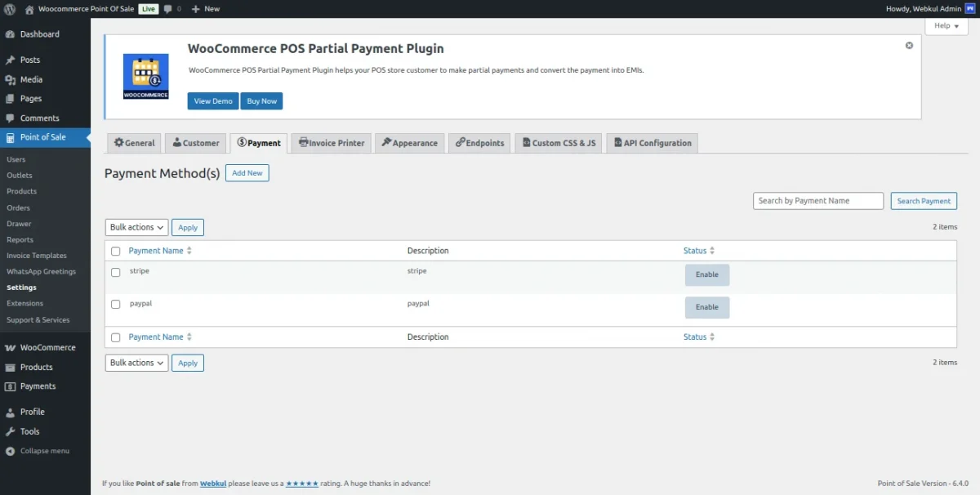Check the paypal payment checkbox

point(115,304)
